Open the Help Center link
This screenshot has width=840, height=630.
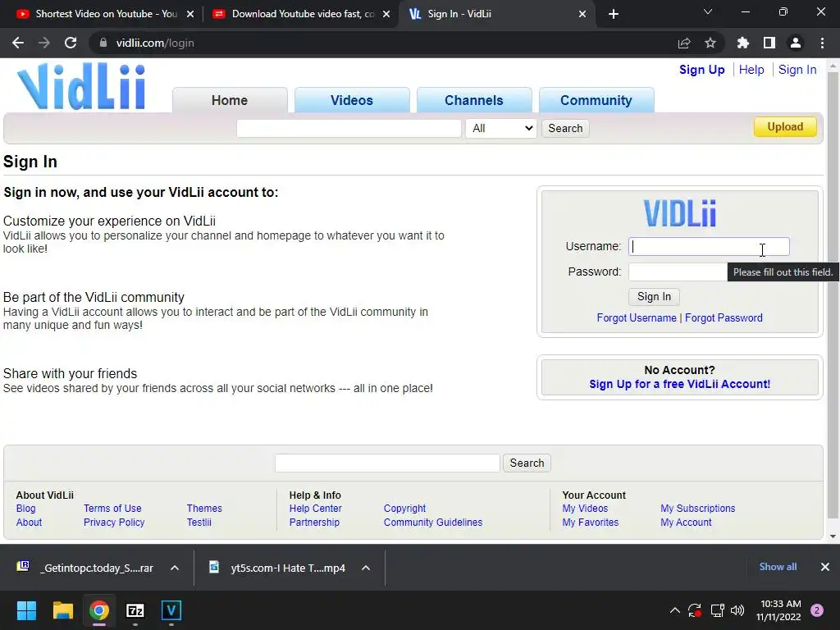pyautogui.click(x=316, y=509)
